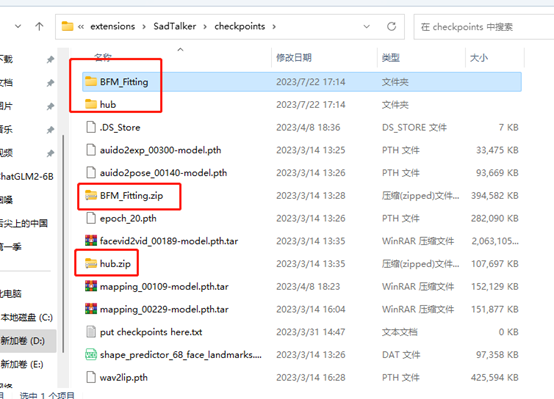Click 2023/4/8 18:36 date cell
554x399 pixels.
coord(308,128)
